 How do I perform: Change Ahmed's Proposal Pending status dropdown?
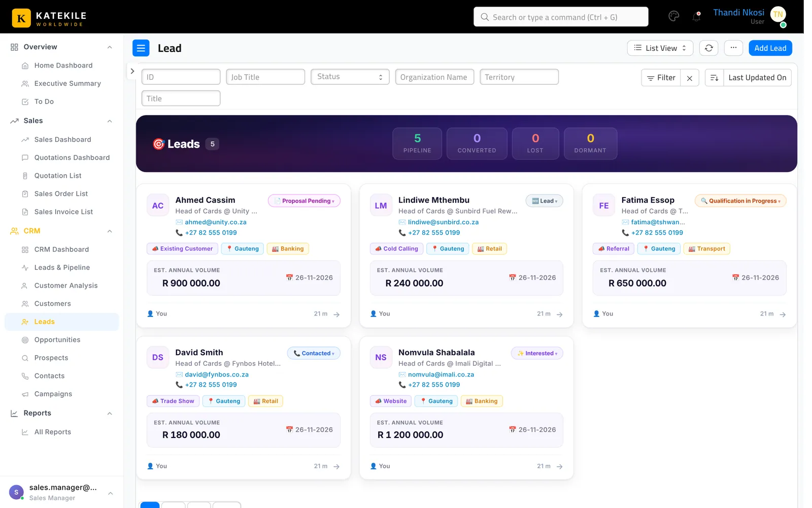pyautogui.click(x=304, y=201)
